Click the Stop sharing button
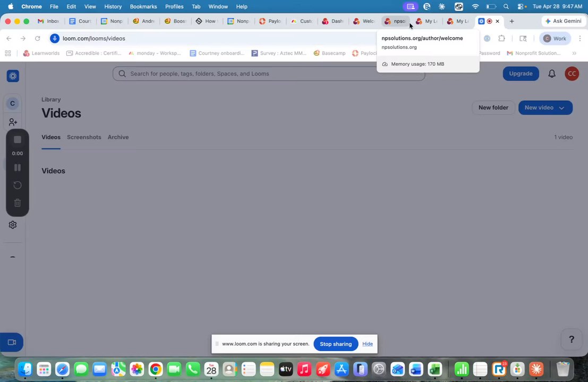 pos(336,344)
